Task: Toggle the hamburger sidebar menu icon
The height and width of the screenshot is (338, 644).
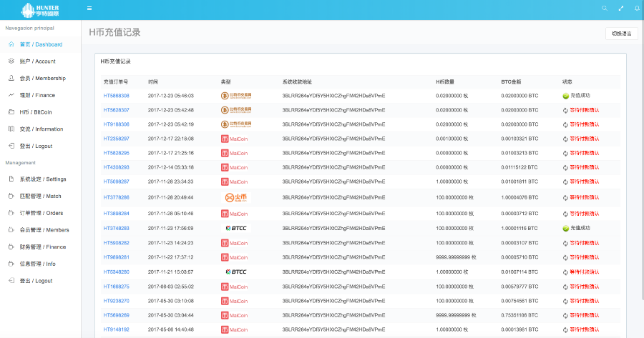Action: (89, 9)
